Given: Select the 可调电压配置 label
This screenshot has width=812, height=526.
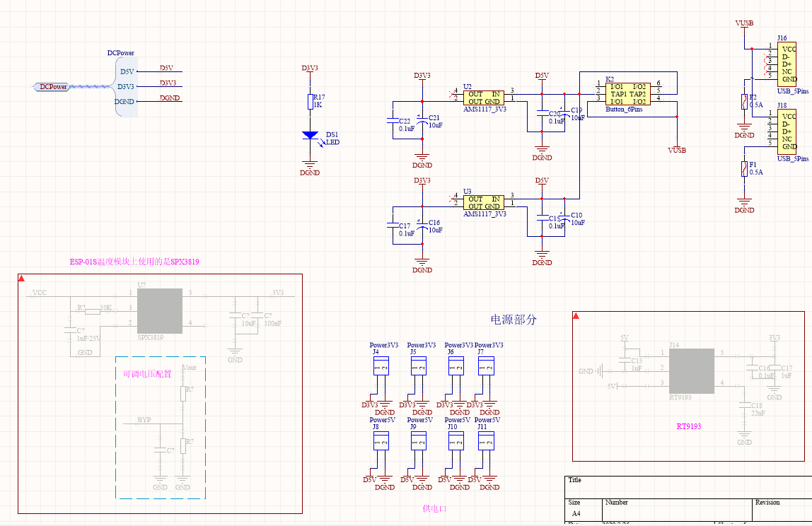Looking at the screenshot, I should (147, 374).
